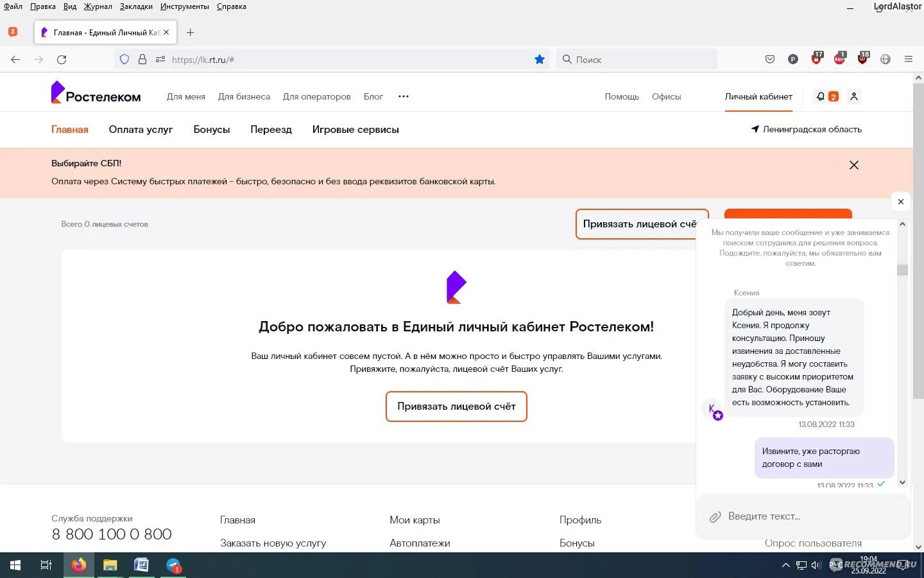Open Word from the taskbar
Image resolution: width=924 pixels, height=578 pixels.
pos(141,565)
